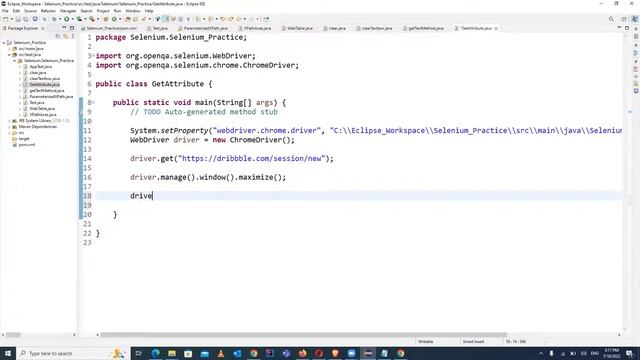The image size is (640, 360).
Task: Open the Task View taskbar button
Action: tap(138, 353)
